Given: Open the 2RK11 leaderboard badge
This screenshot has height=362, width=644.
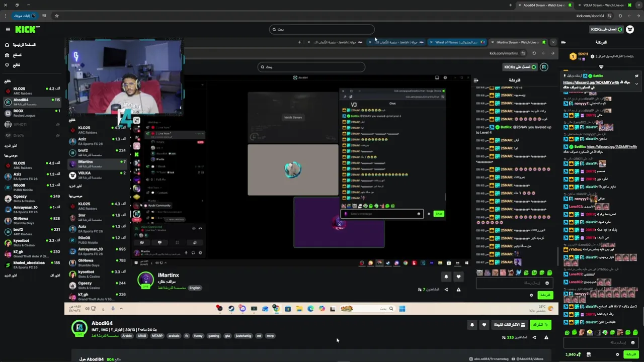Looking at the screenshot, I should coord(573,56).
